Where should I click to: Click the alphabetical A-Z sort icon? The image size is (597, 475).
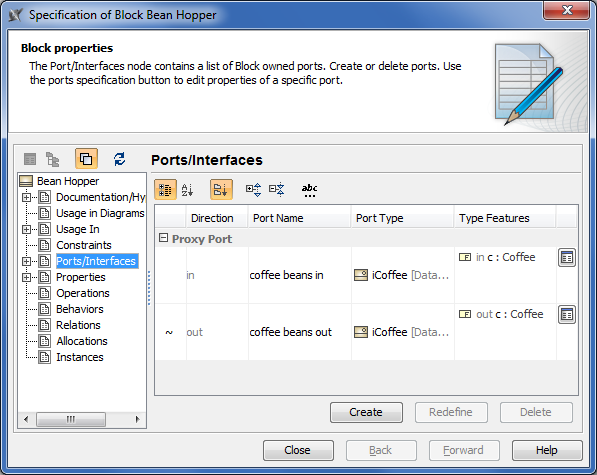tap(187, 190)
